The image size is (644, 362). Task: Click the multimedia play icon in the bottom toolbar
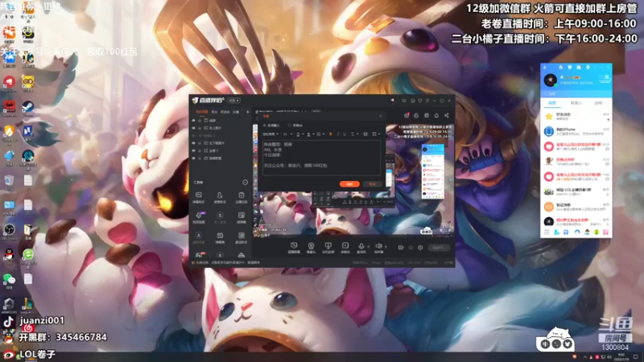pyautogui.click(x=345, y=246)
